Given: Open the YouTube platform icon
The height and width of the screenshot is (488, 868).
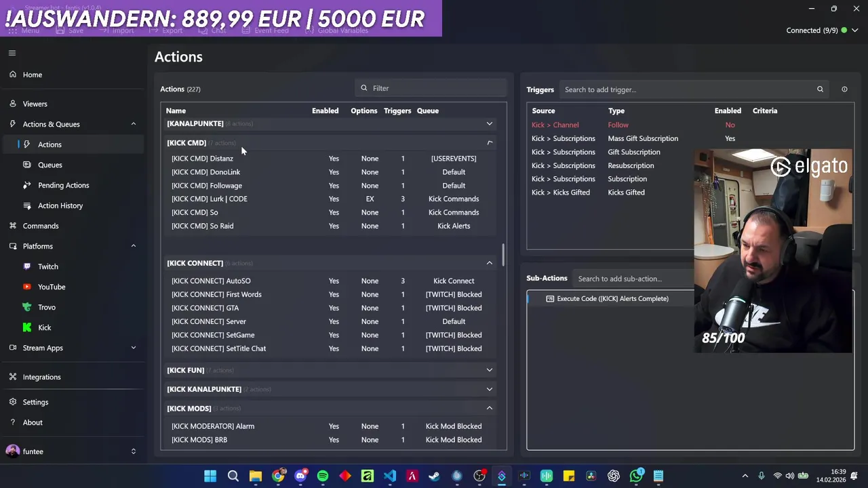Looking at the screenshot, I should click(27, 287).
